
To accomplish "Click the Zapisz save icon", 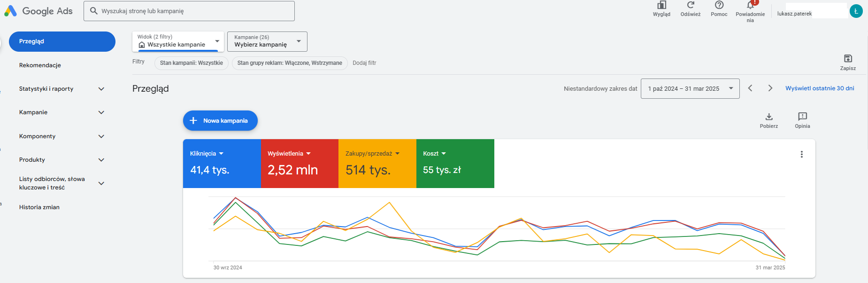I will click(848, 58).
